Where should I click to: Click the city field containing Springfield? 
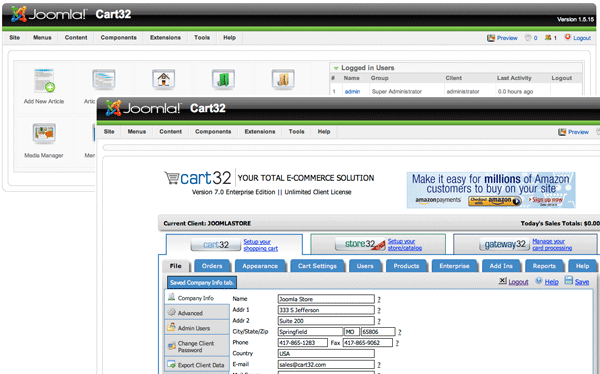tap(310, 332)
